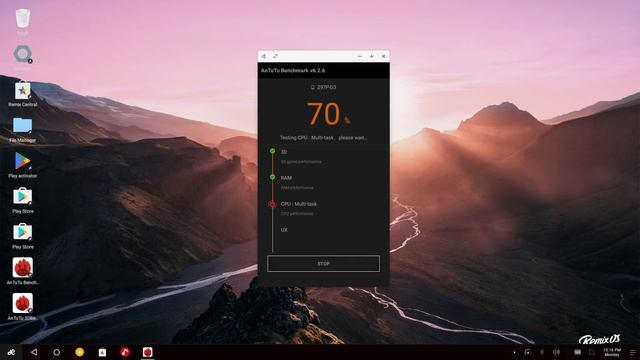The image size is (640, 360).
Task: Click the red CPU Multi-task progress indicator
Action: (272, 204)
